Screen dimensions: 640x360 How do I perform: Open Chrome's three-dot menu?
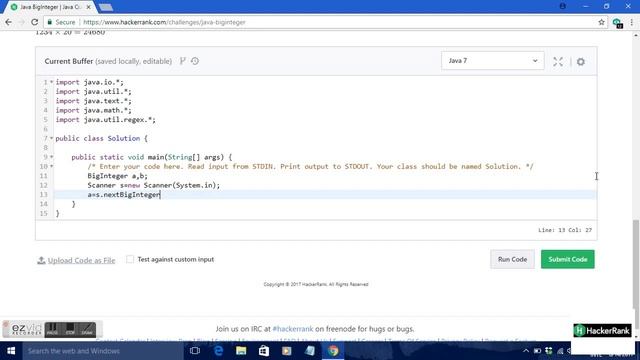(631, 22)
